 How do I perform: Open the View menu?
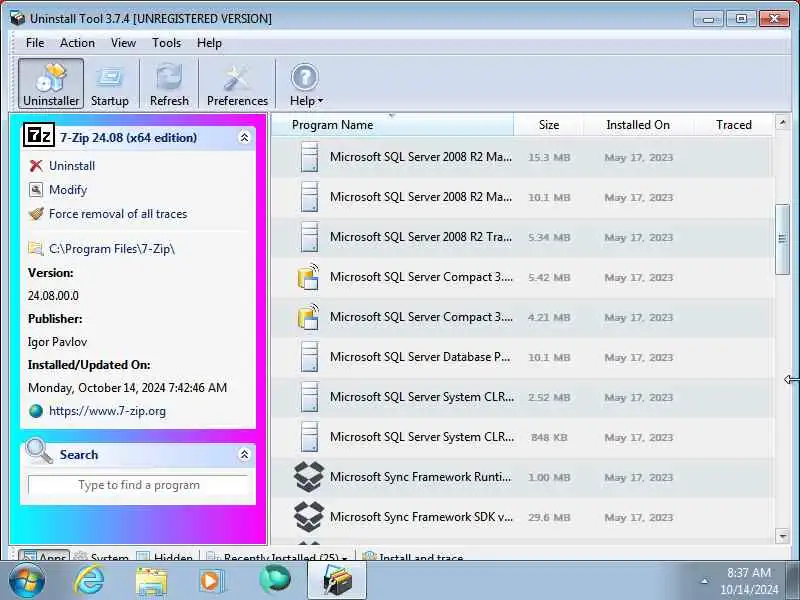(x=123, y=43)
